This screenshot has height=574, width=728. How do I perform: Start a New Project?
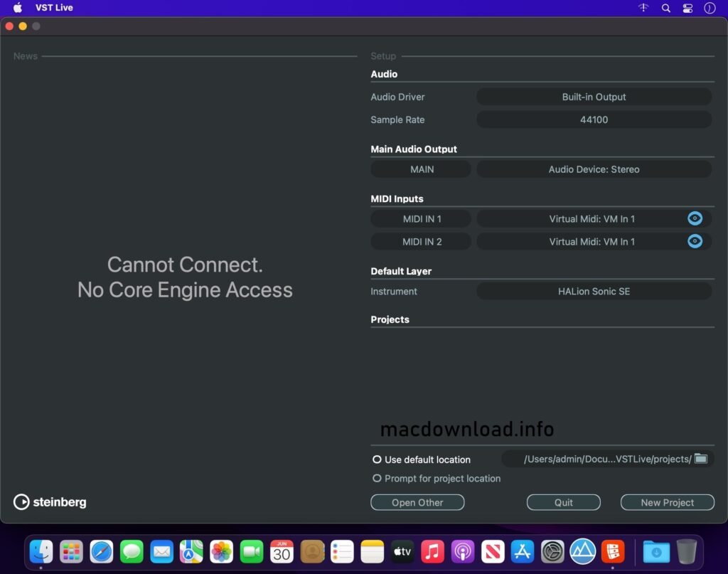pos(667,502)
